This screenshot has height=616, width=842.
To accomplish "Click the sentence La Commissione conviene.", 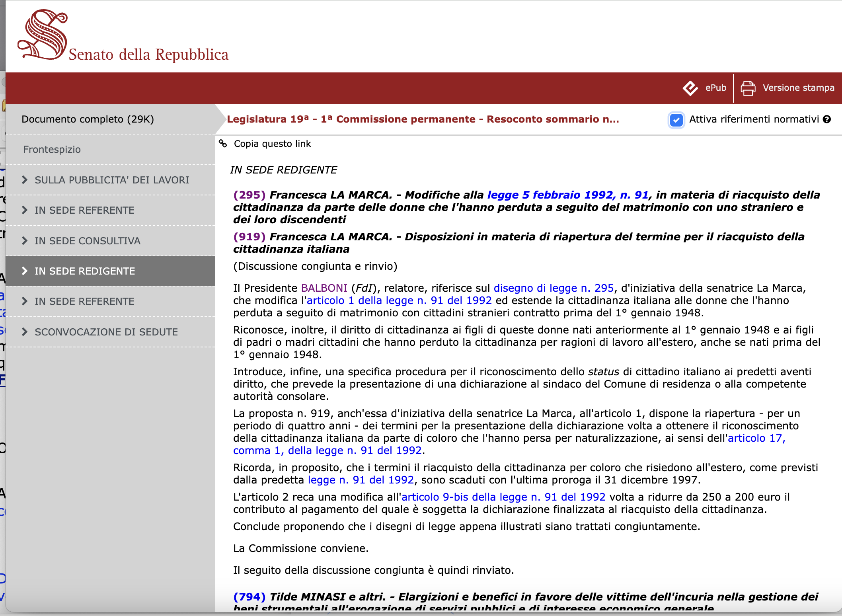I will [x=301, y=548].
